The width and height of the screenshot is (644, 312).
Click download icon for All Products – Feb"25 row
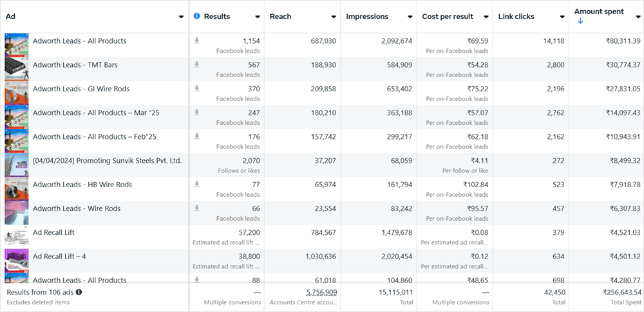196,136
